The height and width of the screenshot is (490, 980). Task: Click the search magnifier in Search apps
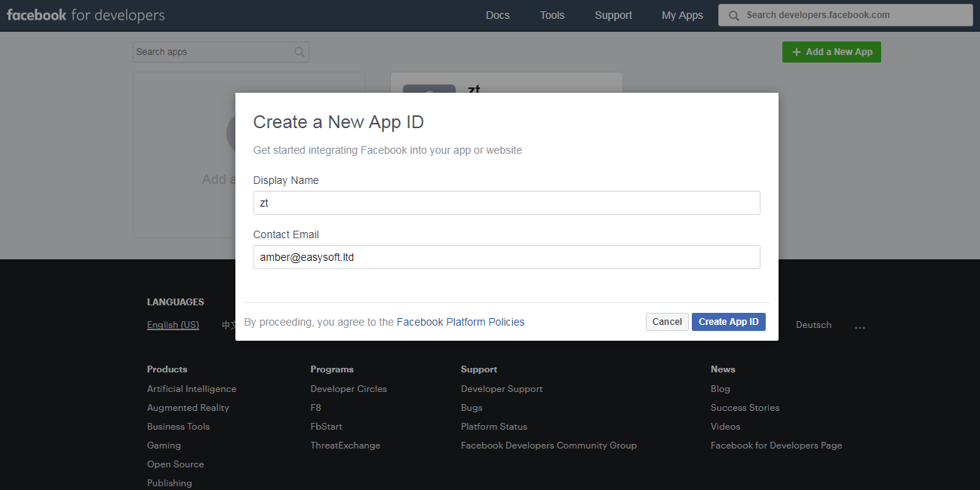click(300, 52)
